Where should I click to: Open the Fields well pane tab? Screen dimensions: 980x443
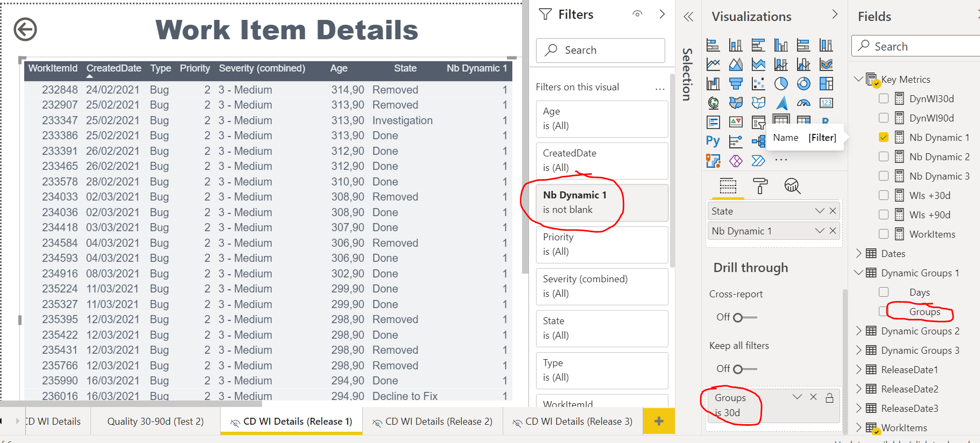(728, 186)
